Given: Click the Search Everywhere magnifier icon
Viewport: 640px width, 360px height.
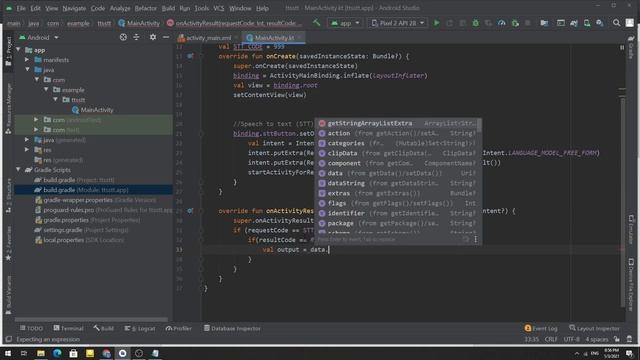Looking at the screenshot, I should pos(616,23).
